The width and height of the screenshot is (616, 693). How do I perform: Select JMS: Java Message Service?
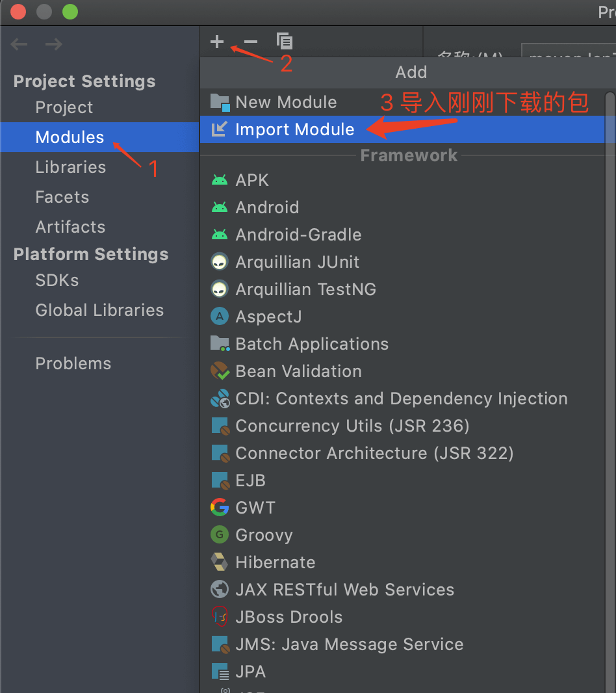pyautogui.click(x=402, y=644)
